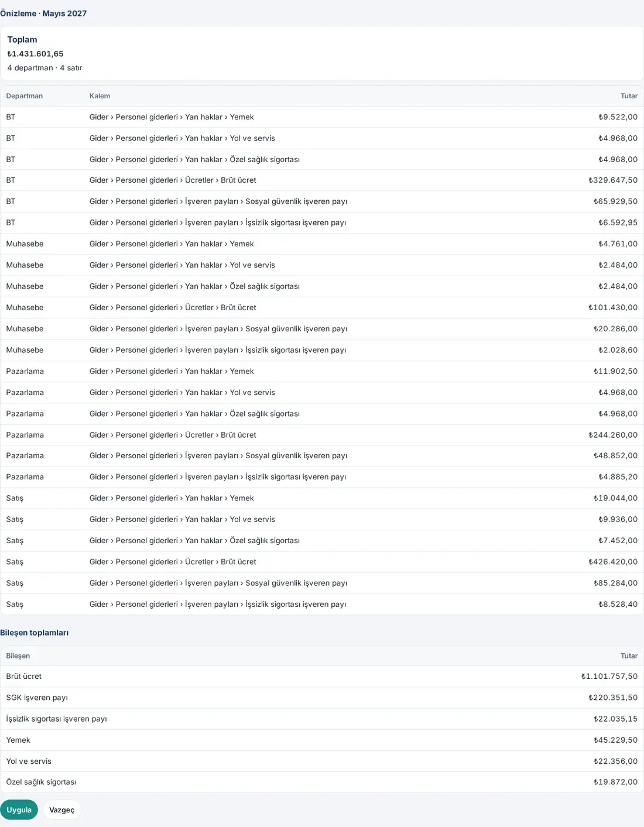Image resolution: width=644 pixels, height=827 pixels.
Task: Click the ₺2.028,60 amount cell
Action: point(618,350)
